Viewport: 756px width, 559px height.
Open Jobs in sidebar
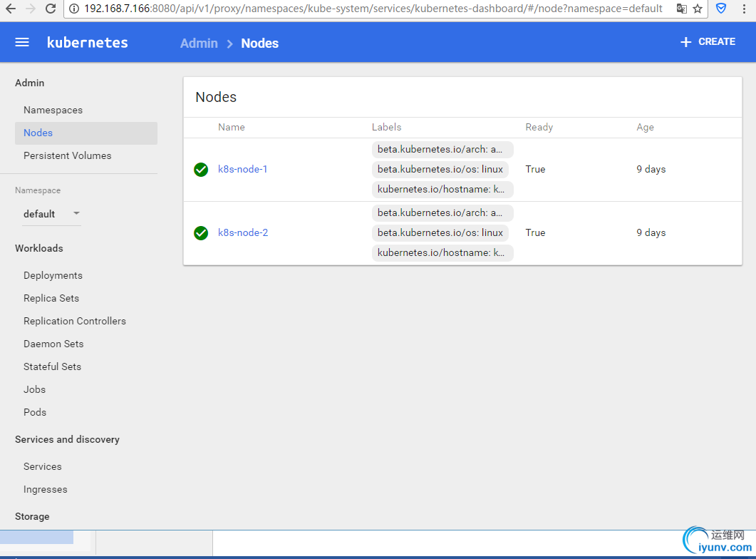pos(35,389)
